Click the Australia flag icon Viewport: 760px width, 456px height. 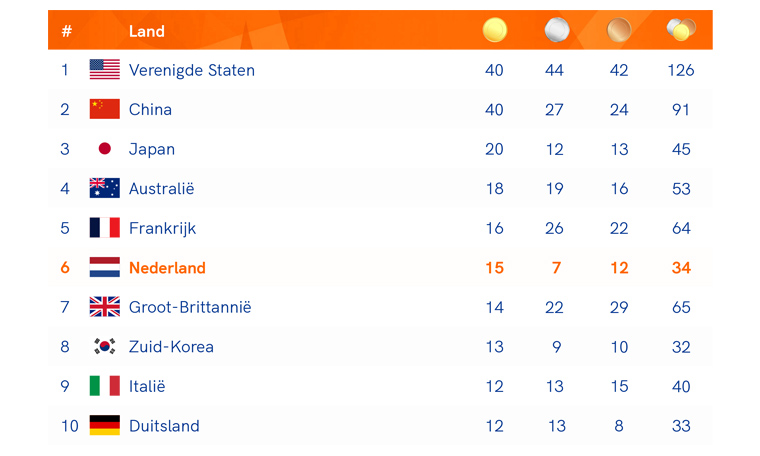(104, 188)
